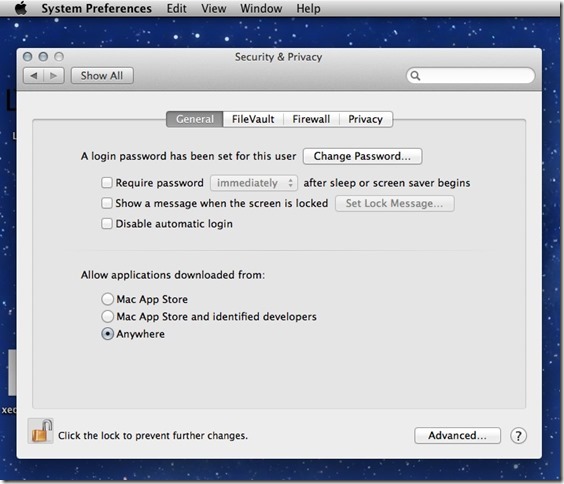Click 'Click the lock to prevent further changes' text
564x484 pixels.
[x=153, y=435]
